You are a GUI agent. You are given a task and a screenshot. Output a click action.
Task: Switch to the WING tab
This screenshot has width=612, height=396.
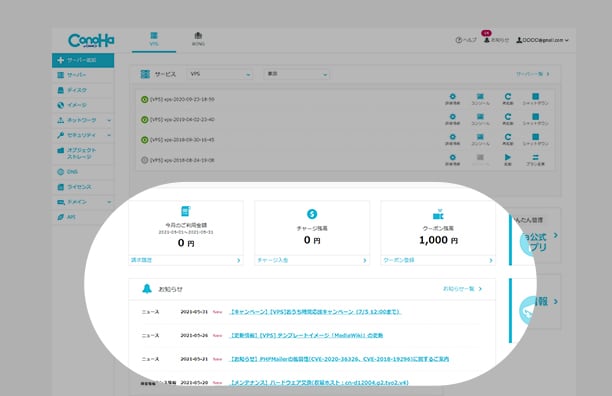click(x=198, y=39)
